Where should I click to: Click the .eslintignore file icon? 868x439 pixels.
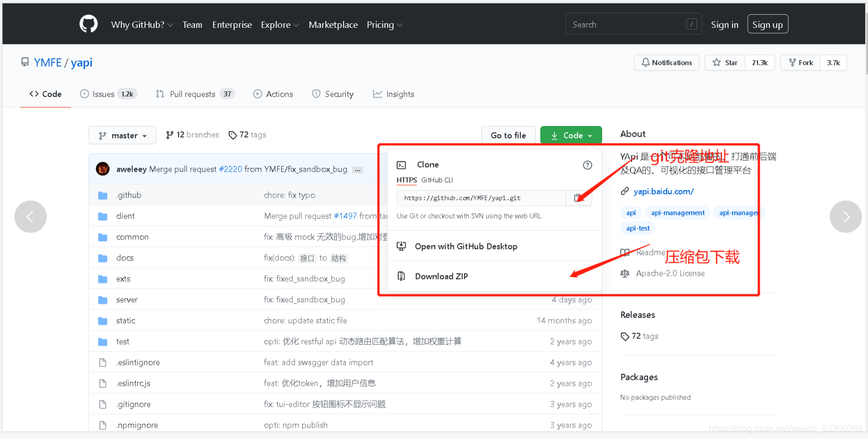coord(103,362)
